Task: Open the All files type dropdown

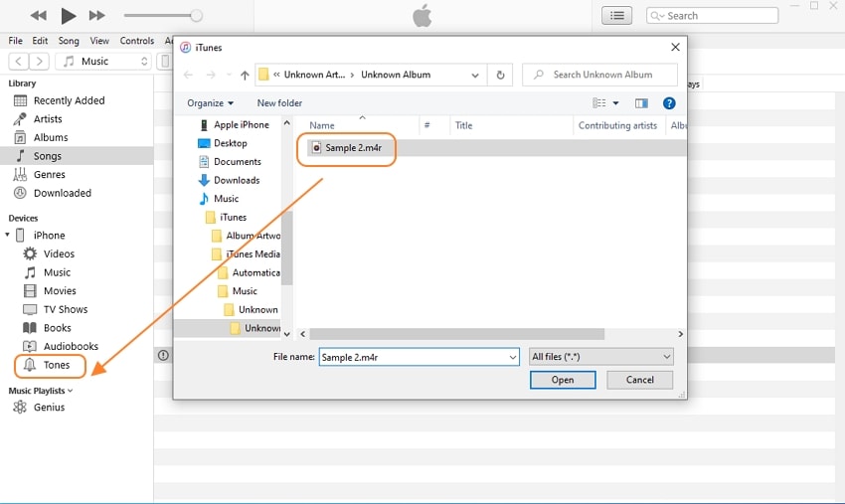Action: point(600,357)
